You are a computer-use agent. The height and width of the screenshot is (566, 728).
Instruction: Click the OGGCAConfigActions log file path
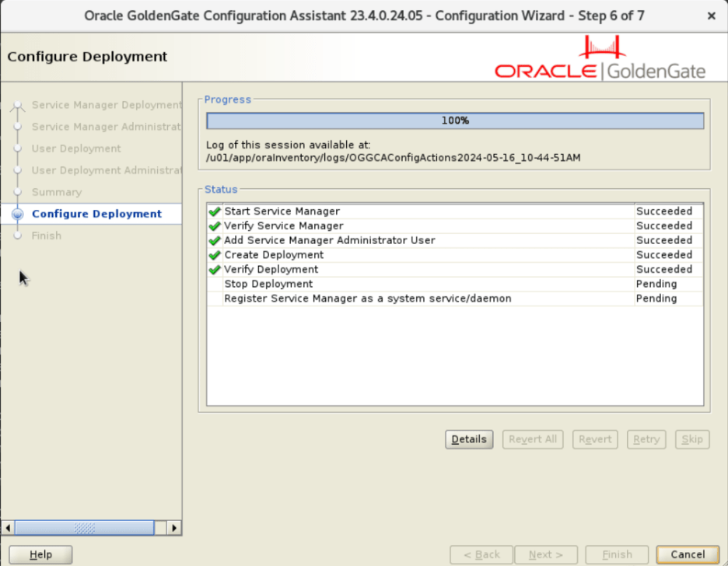click(394, 158)
